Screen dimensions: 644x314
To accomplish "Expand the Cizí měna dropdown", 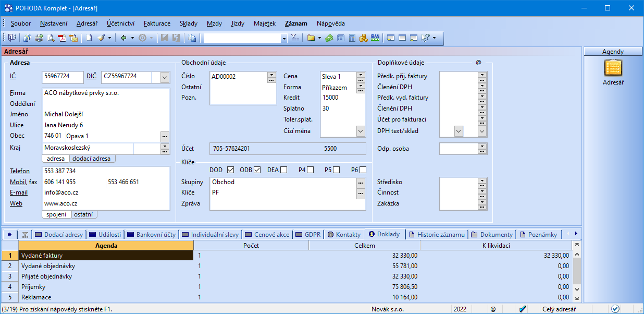I will pyautogui.click(x=361, y=131).
